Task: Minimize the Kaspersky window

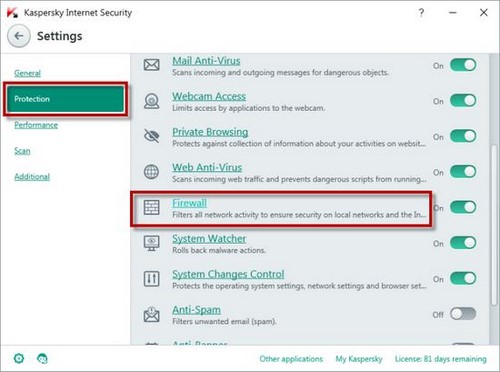Action: coord(453,13)
